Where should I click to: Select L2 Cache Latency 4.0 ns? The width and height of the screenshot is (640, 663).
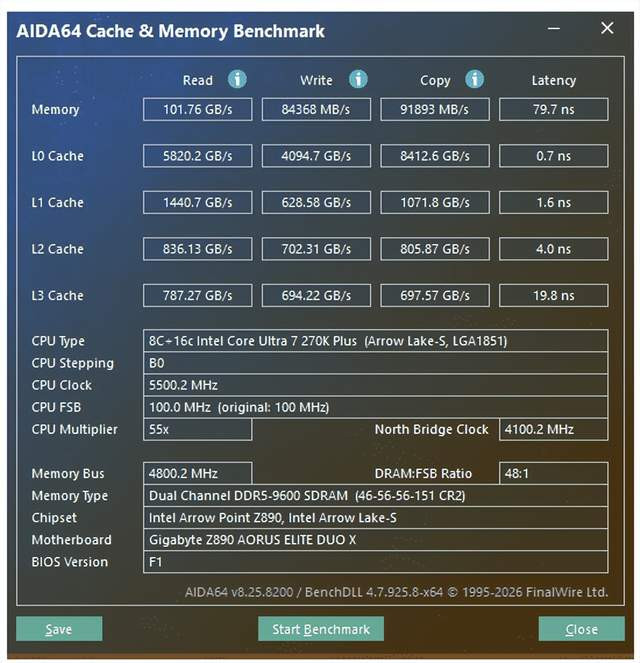coord(554,249)
